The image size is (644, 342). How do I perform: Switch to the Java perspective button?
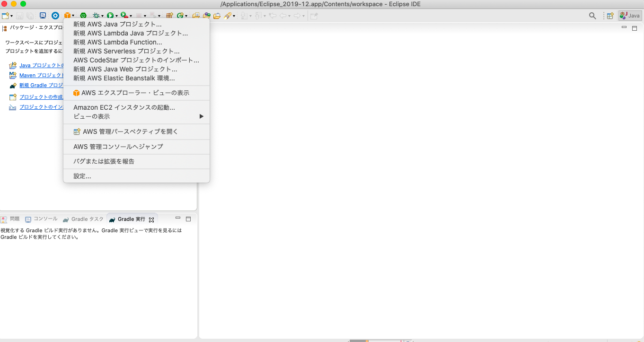[630, 16]
